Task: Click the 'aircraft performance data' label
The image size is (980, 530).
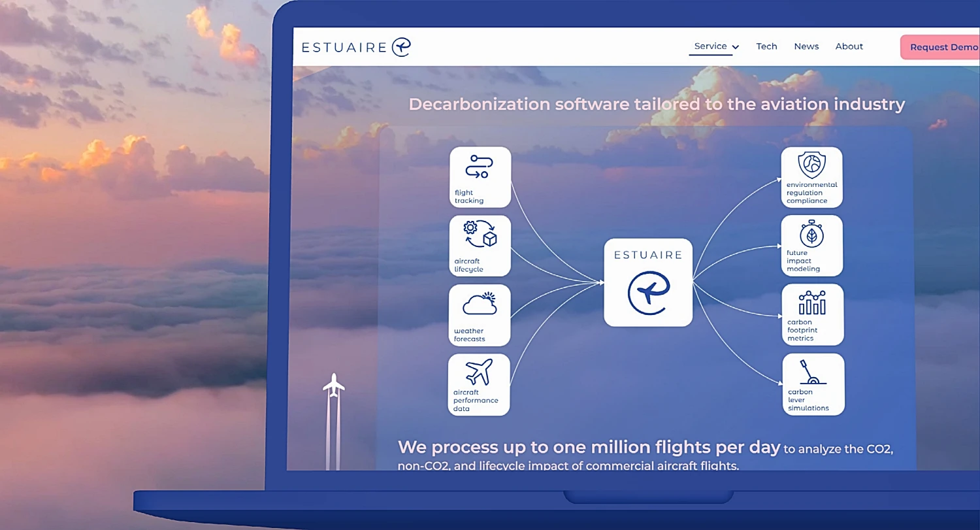Action: pyautogui.click(x=476, y=401)
